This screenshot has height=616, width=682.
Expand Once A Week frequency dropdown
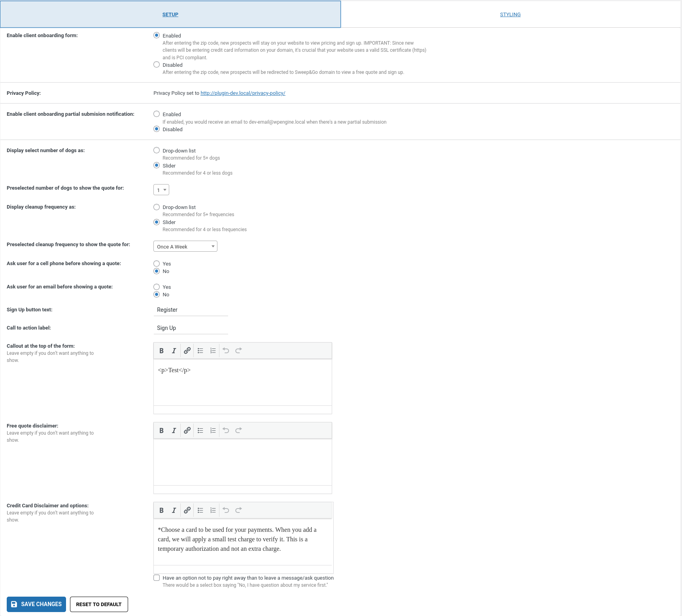(185, 247)
